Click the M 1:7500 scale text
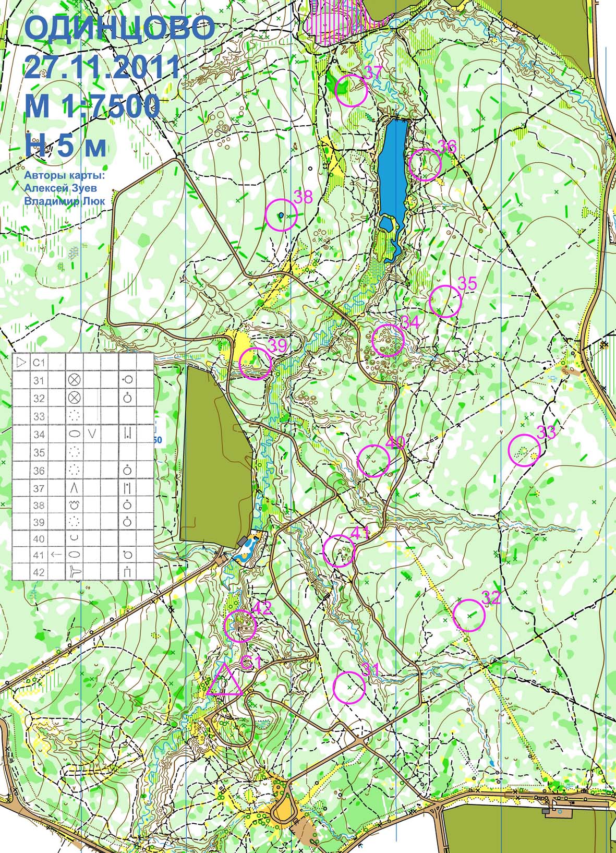 pyautogui.click(x=92, y=107)
